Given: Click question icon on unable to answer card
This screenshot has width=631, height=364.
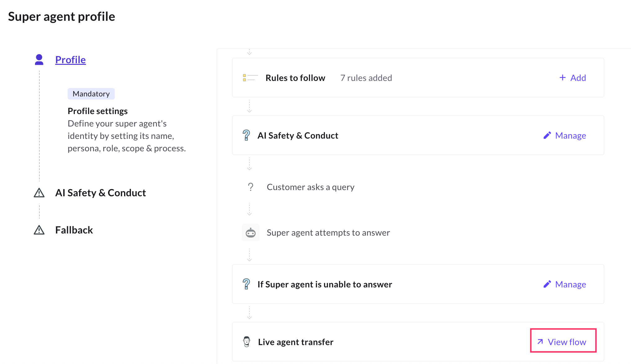Looking at the screenshot, I should [246, 284].
